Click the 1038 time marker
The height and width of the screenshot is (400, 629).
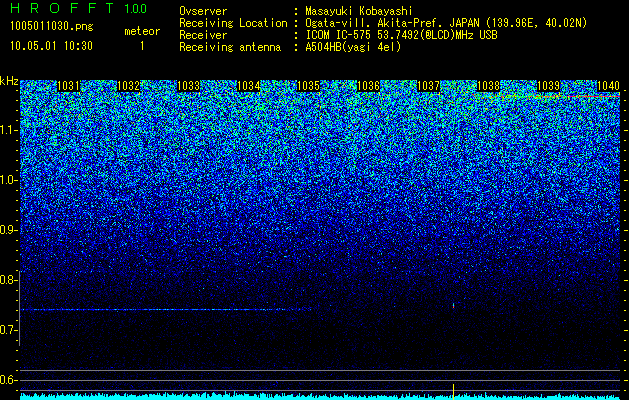pos(489,86)
